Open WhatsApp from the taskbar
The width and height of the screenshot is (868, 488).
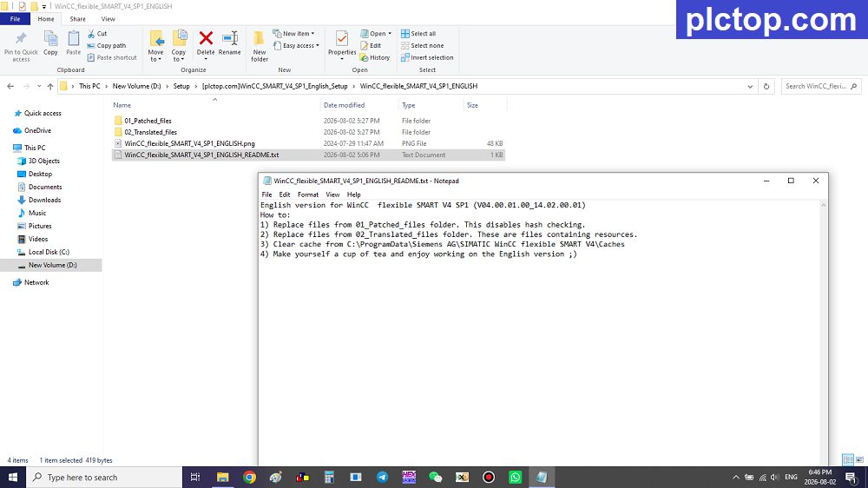516,477
